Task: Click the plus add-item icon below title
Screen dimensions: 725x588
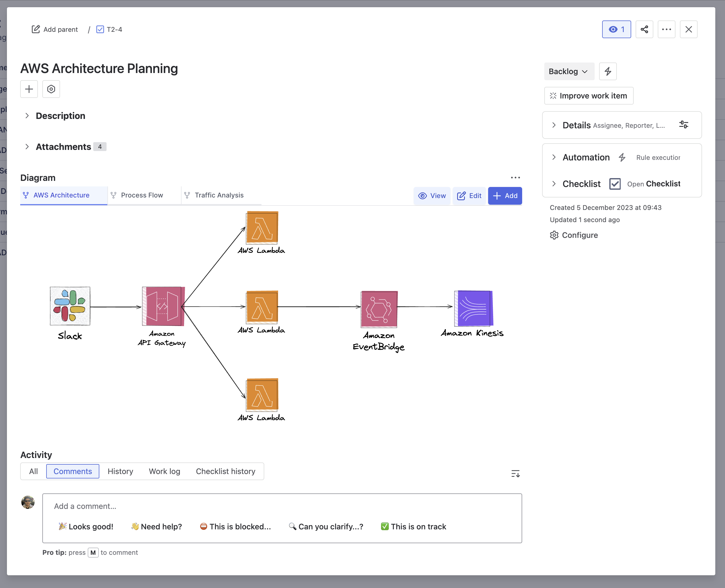Action: (x=29, y=89)
